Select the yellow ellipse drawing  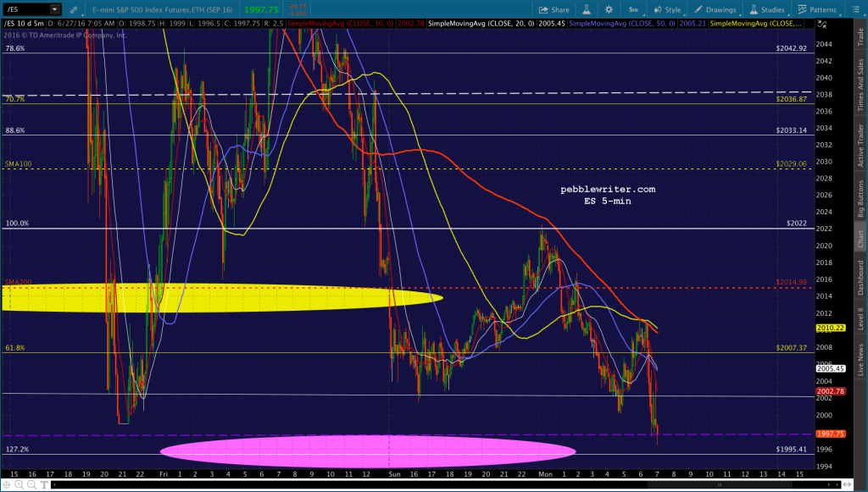tap(223, 297)
